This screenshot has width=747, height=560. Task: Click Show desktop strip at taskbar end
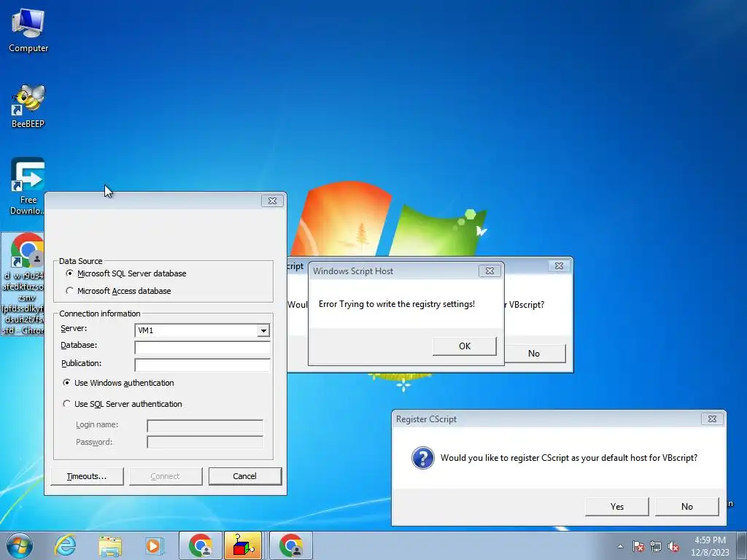[742, 545]
